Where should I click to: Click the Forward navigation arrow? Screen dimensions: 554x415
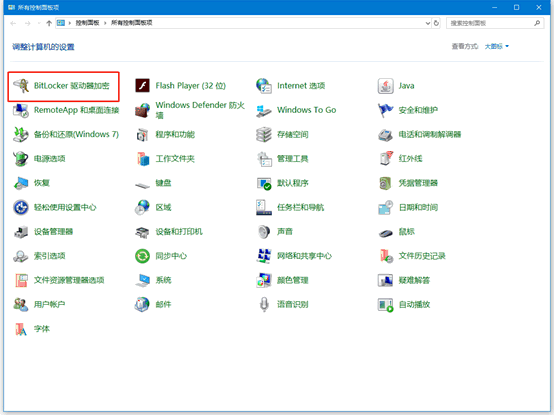pos(28,23)
